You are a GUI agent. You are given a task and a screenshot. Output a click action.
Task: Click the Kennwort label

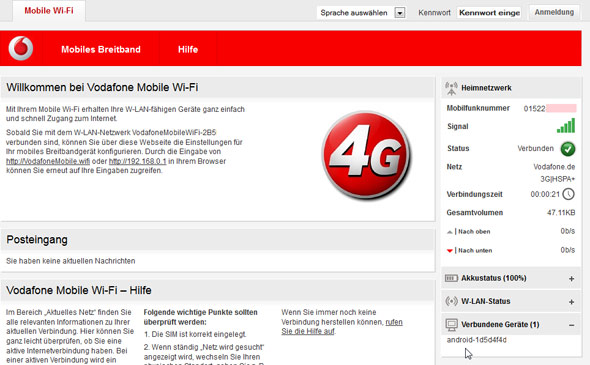(x=434, y=13)
